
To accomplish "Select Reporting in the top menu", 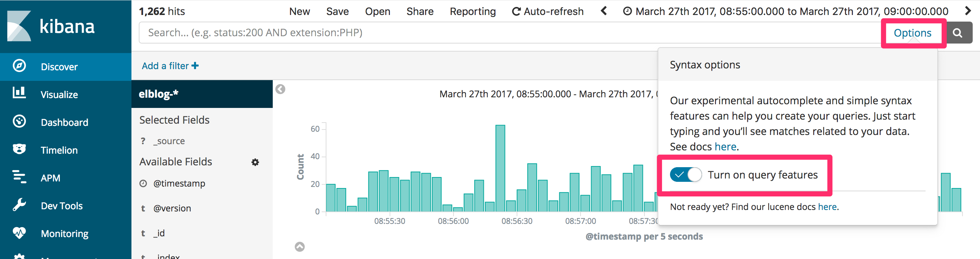I will [x=473, y=12].
